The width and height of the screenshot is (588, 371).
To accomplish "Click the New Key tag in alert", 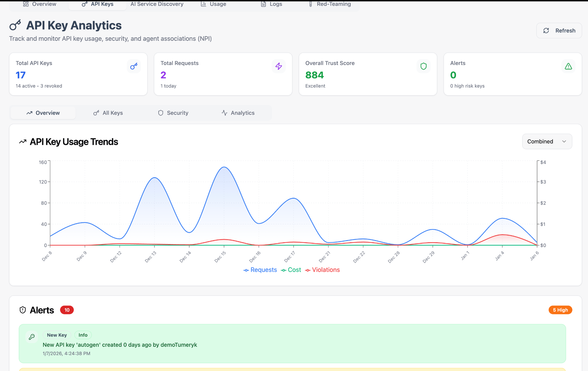I will pos(57,335).
